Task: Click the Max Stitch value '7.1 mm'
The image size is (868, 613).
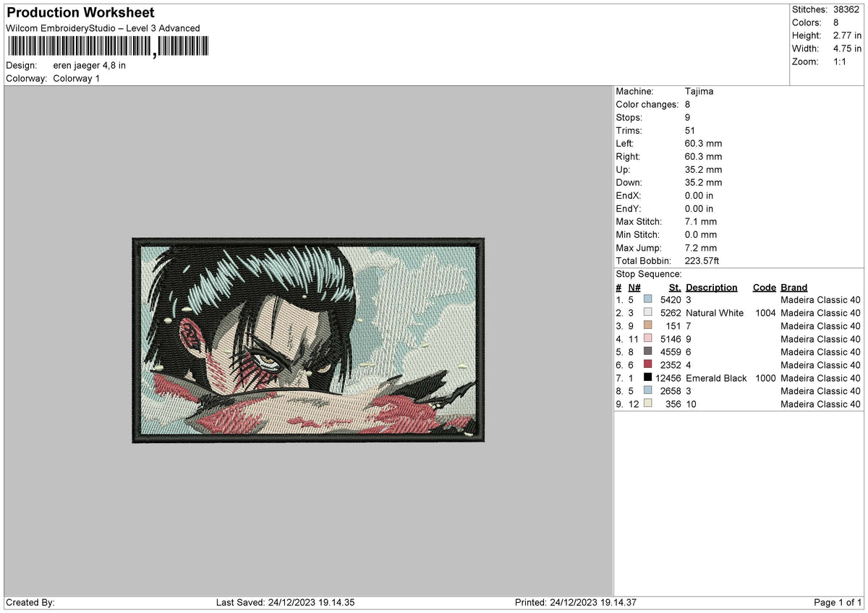Action: pyautogui.click(x=701, y=221)
